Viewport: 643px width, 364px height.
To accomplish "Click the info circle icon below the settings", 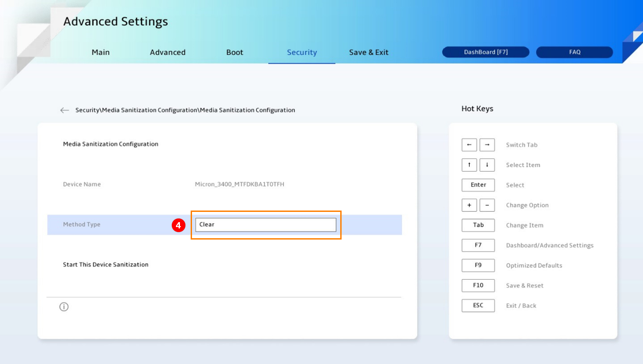I will point(64,307).
